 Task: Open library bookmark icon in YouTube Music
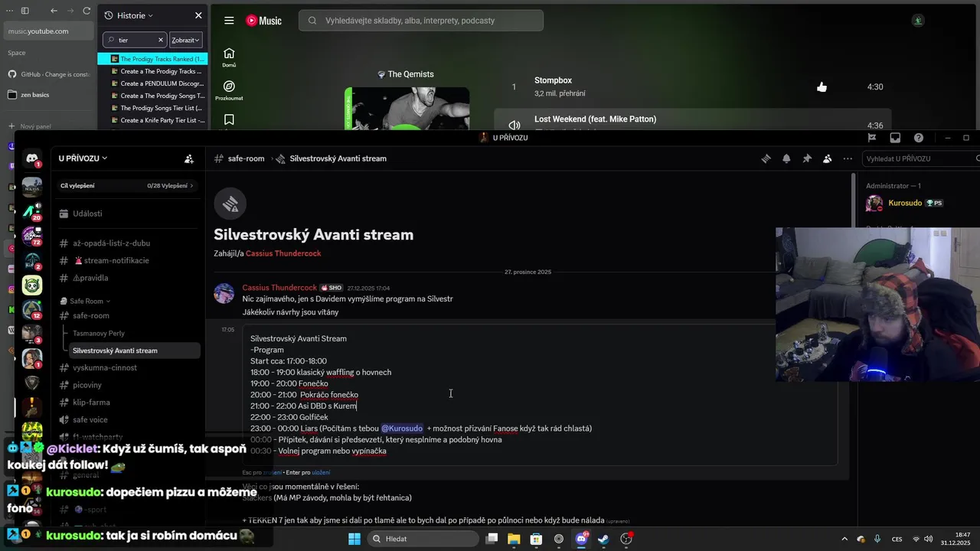(229, 119)
